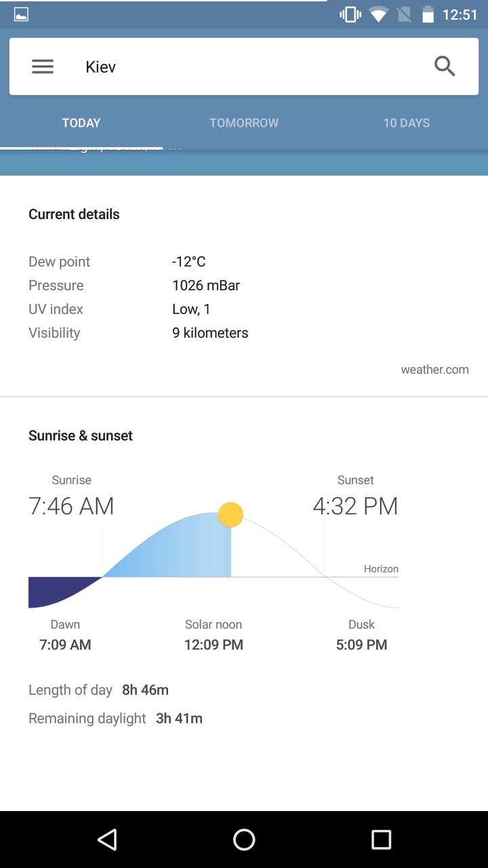The width and height of the screenshot is (488, 868).
Task: Switch to the TOMORROW tab
Action: [244, 123]
